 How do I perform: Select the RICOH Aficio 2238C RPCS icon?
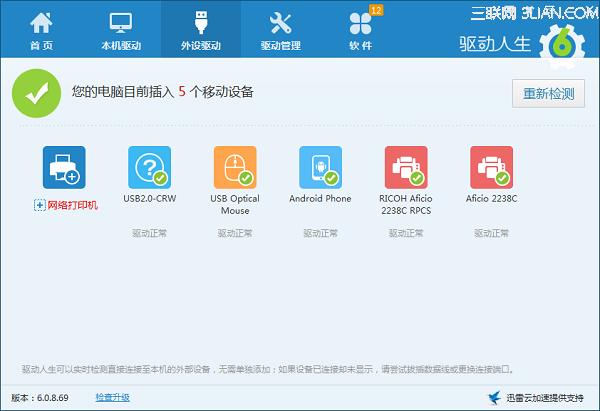(406, 167)
